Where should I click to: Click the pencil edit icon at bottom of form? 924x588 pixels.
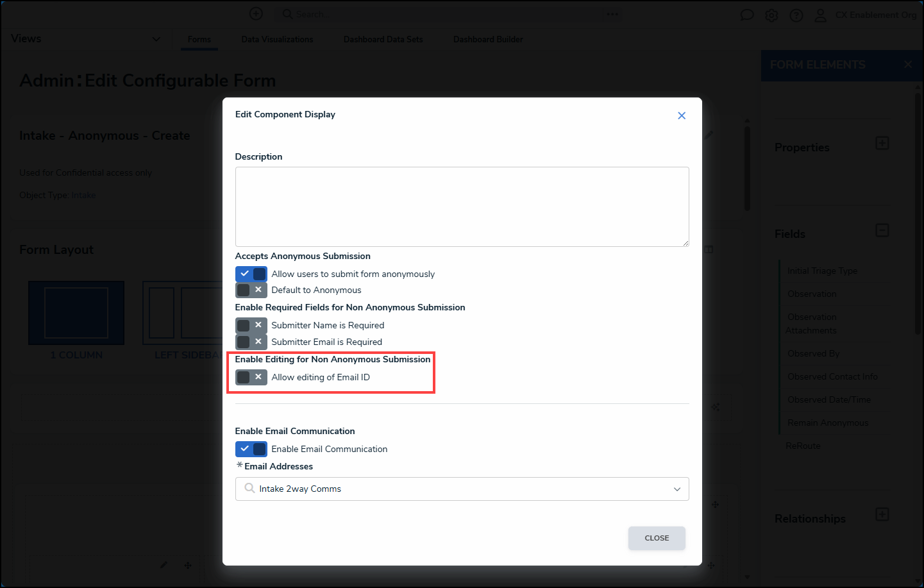point(164,565)
